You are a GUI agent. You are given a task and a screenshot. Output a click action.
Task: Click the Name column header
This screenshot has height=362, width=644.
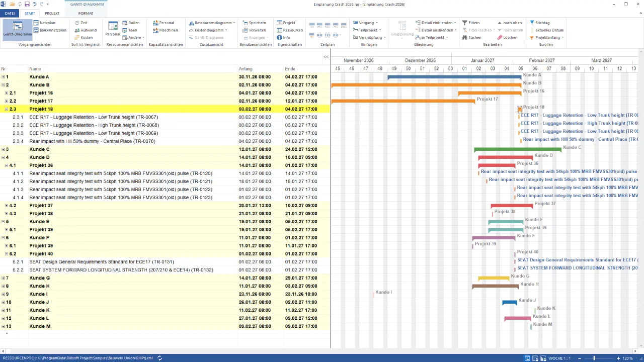(x=133, y=69)
